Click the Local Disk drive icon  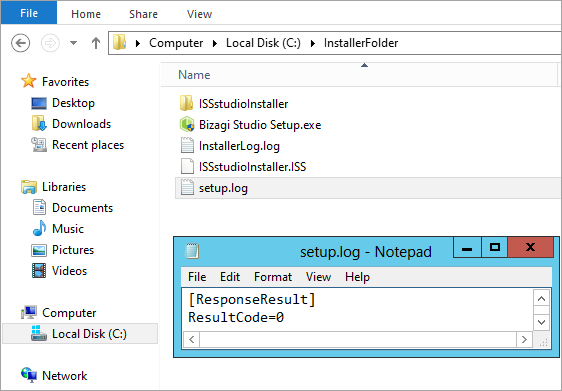point(39,333)
